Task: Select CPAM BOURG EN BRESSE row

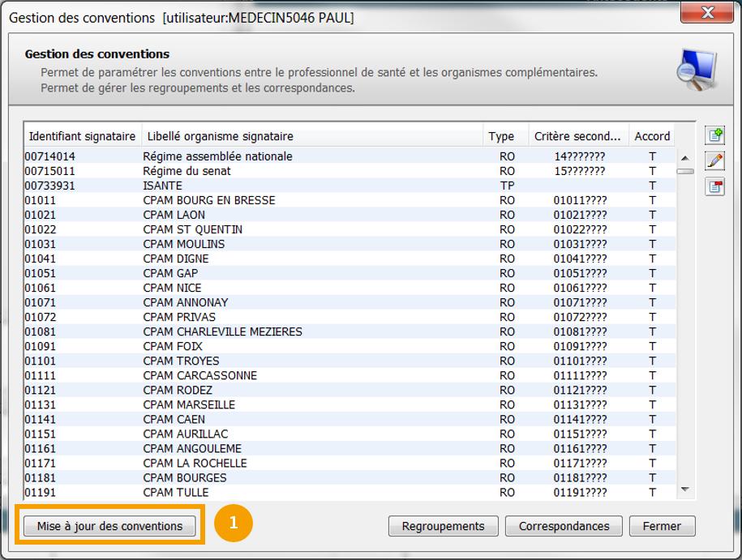Action: pos(350,200)
